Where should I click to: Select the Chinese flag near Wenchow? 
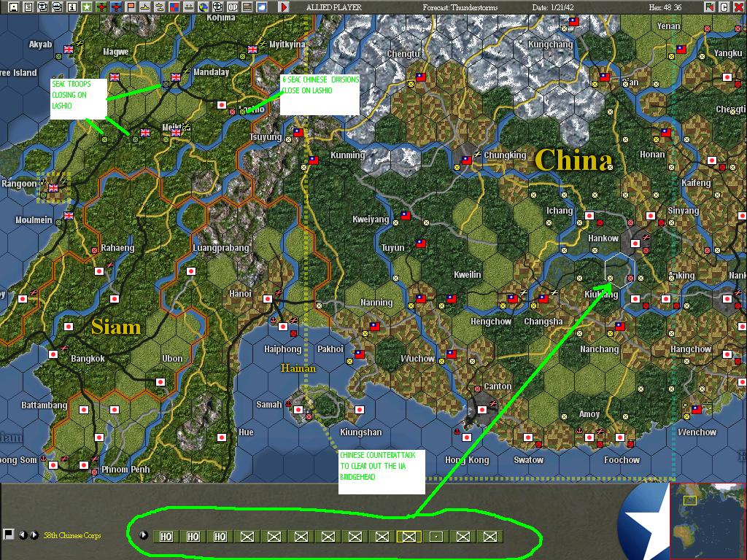pyautogui.click(x=697, y=410)
